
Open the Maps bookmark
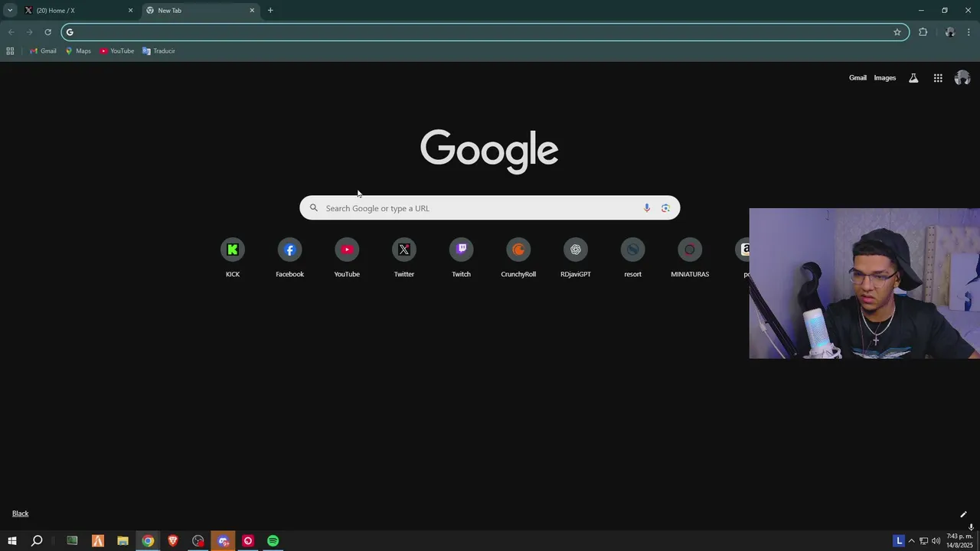(x=78, y=51)
